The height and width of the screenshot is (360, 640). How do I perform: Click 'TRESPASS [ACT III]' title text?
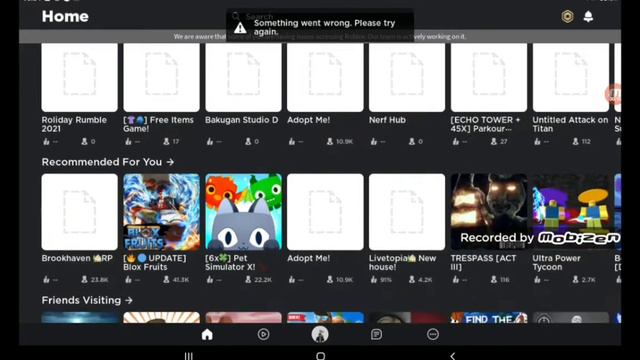pyautogui.click(x=483, y=262)
